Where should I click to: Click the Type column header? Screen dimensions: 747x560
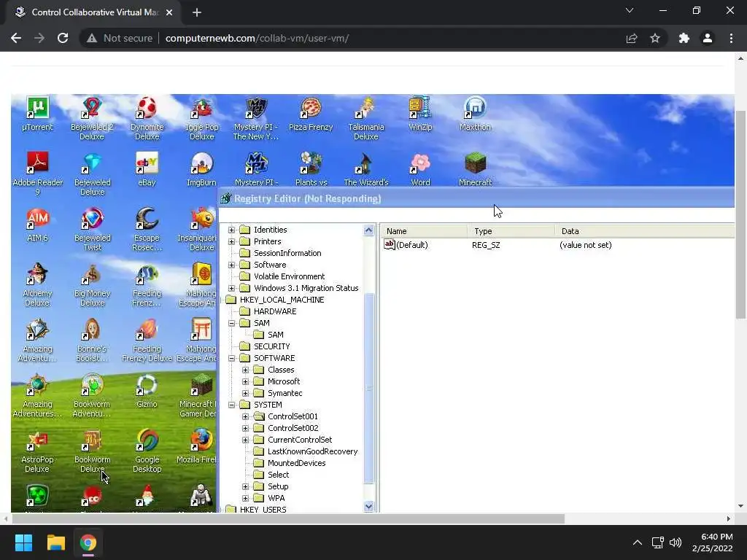[x=511, y=231]
